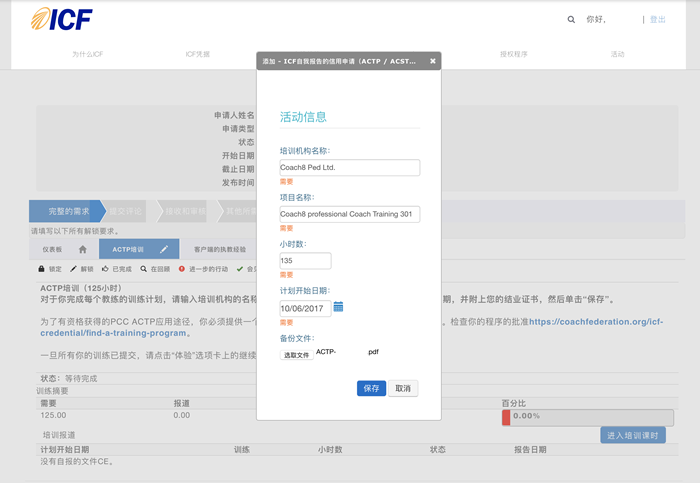Select the 完整的需求 progress step

[68, 211]
